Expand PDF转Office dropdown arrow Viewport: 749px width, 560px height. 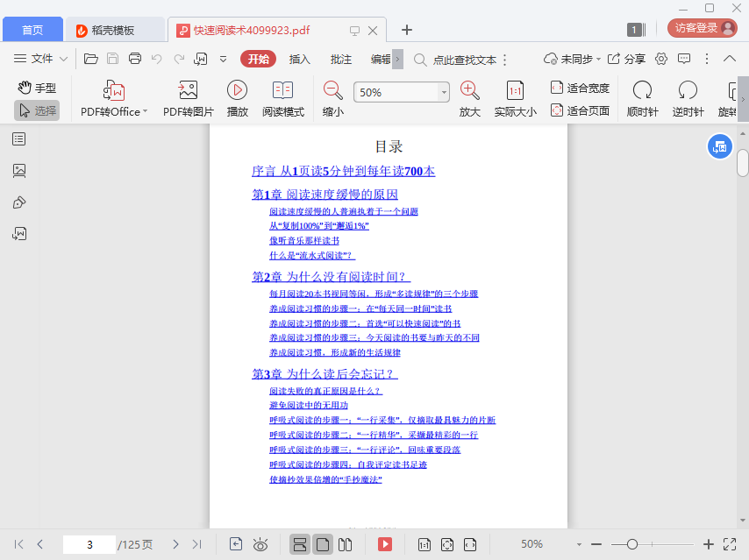coord(146,111)
